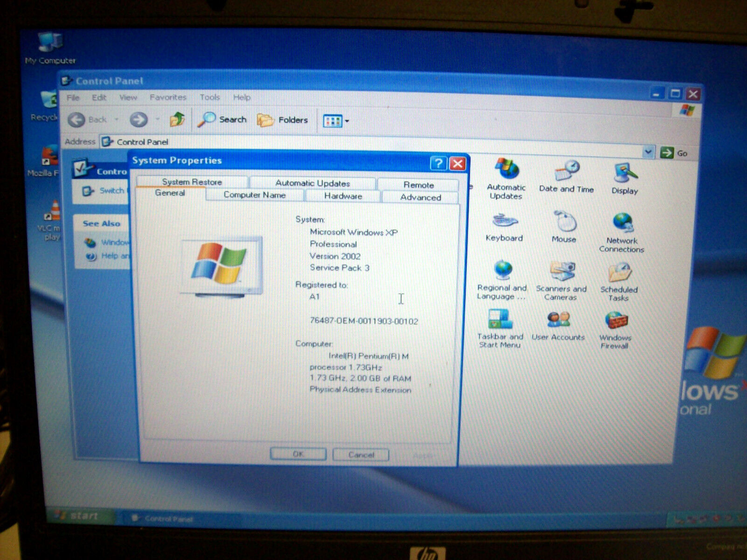Open VLC media player desktop shortcut
747x560 pixels.
[50, 220]
